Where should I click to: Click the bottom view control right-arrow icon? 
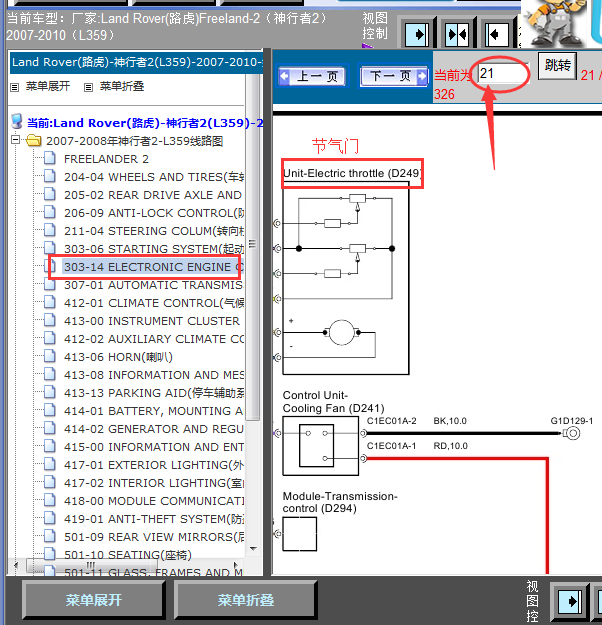click(x=570, y=601)
